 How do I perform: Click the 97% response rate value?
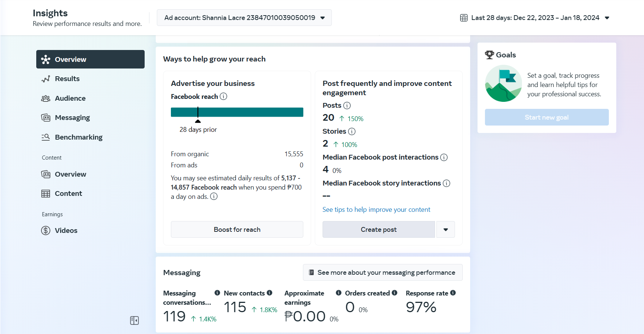tap(421, 307)
